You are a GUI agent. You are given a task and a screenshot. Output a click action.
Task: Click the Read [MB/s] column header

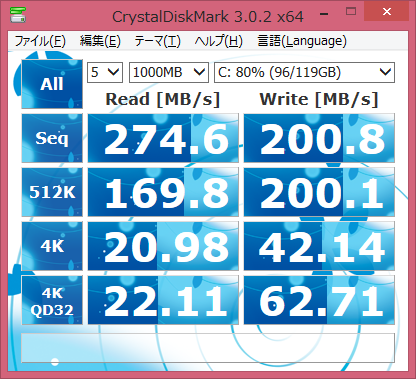(163, 99)
